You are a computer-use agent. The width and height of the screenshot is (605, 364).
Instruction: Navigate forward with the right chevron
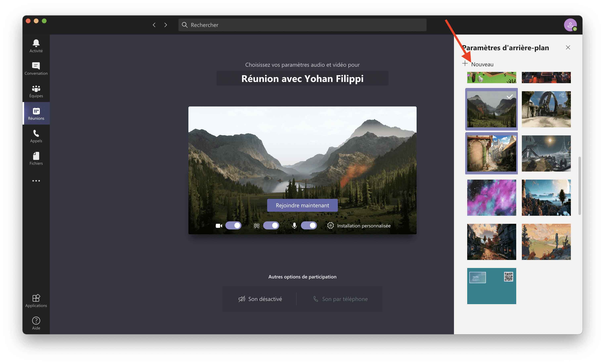pos(166,25)
